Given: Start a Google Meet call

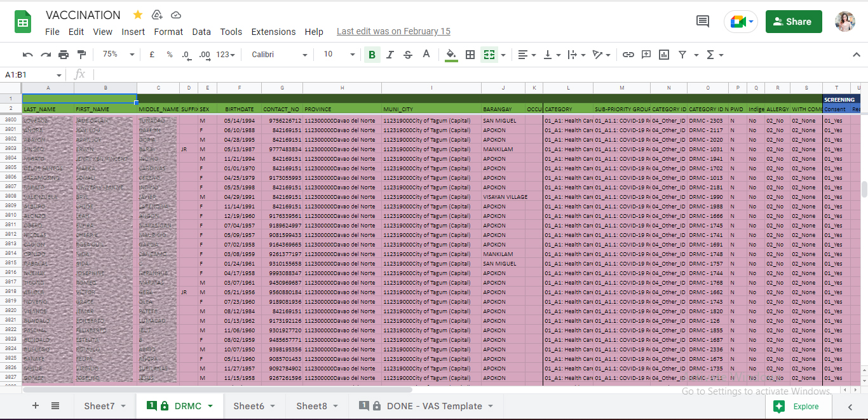Looking at the screenshot, I should click(x=741, y=22).
